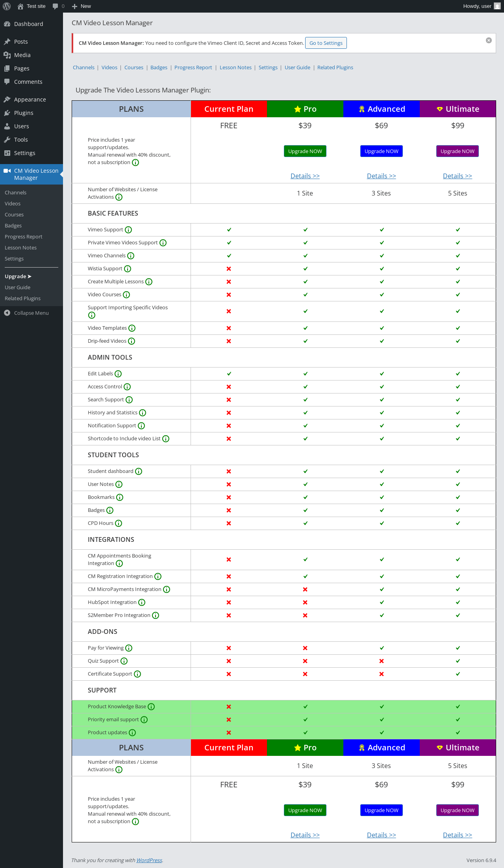The height and width of the screenshot is (868, 504).
Task: Click the Collapse Menu arrow icon
Action: [x=7, y=313]
